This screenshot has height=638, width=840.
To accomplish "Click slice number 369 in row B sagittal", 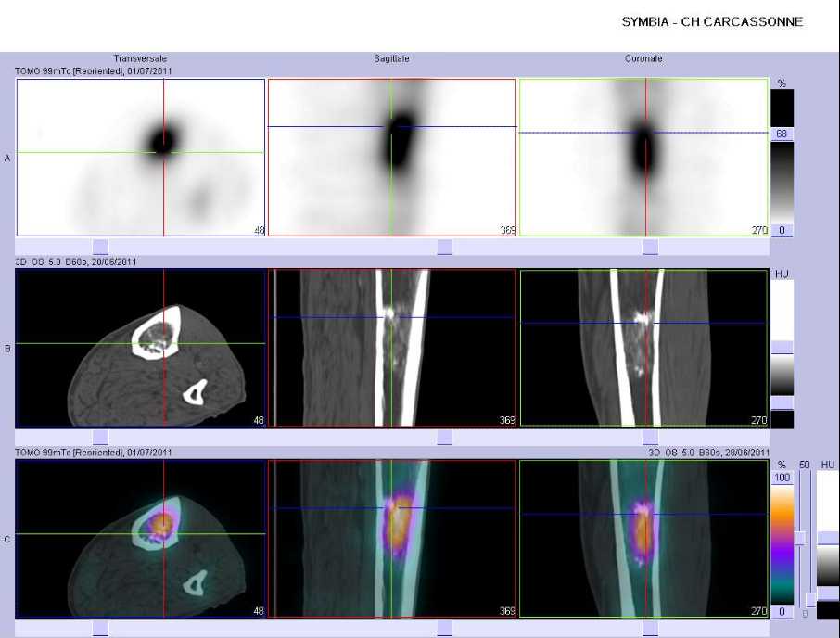I will [507, 420].
